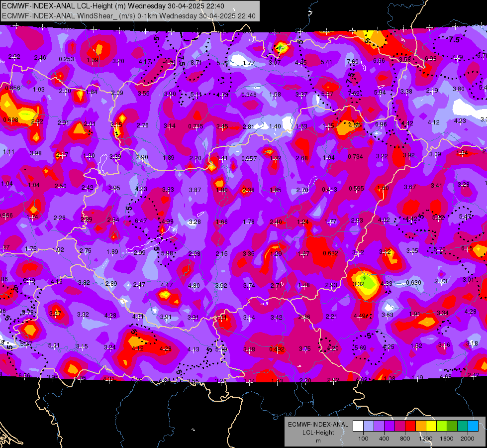The height and width of the screenshot is (448, 487).
Task: Click the WindShear 0-1km title line
Action: tap(129, 16)
